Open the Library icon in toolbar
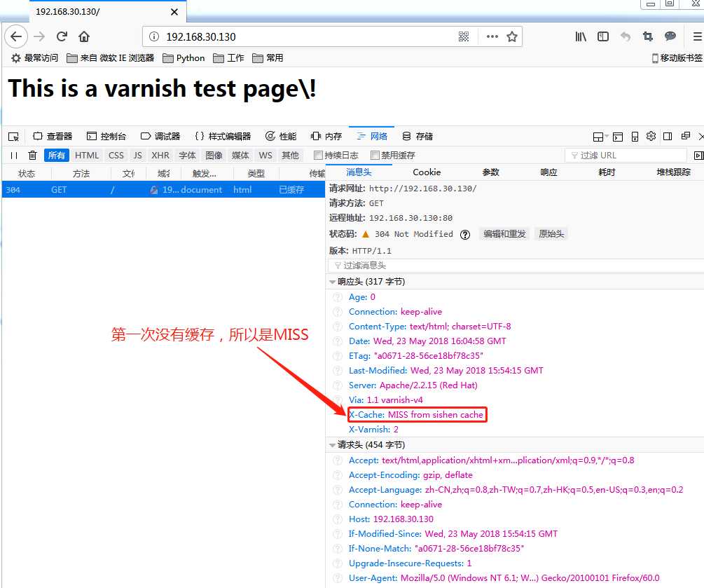Image resolution: width=704 pixels, height=588 pixels. (x=581, y=36)
